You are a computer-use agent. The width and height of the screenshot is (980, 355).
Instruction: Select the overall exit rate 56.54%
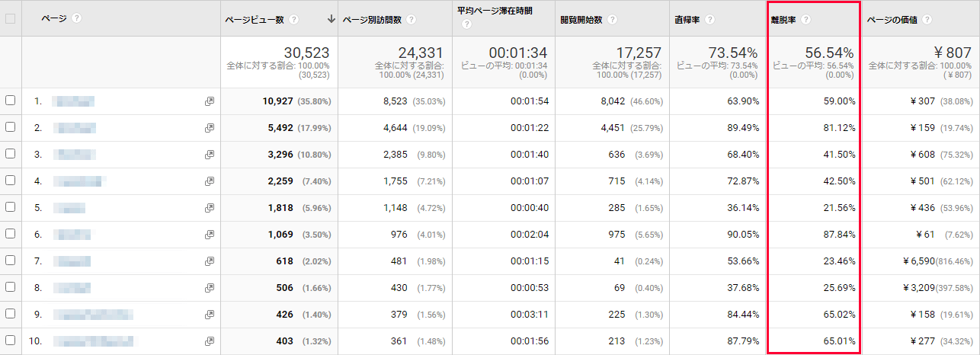(830, 53)
